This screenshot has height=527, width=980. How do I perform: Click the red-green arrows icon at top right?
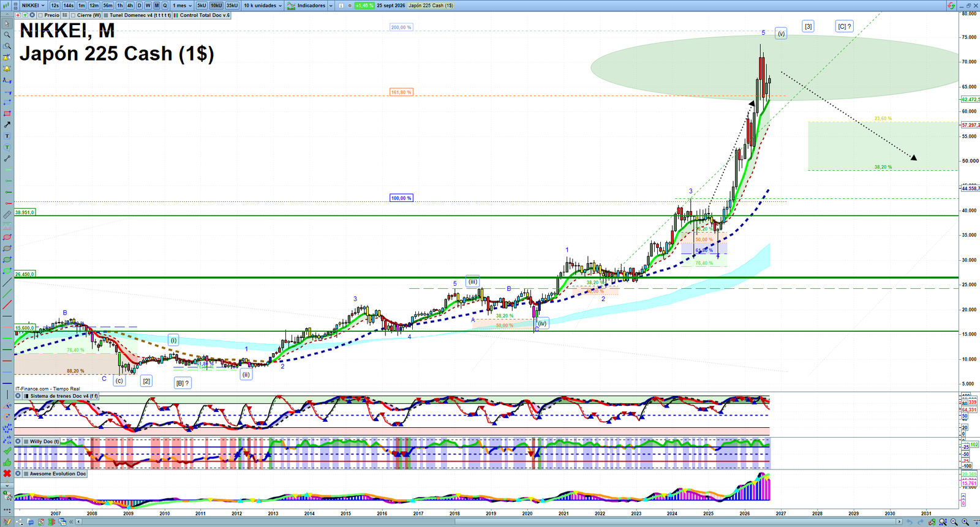(951, 6)
